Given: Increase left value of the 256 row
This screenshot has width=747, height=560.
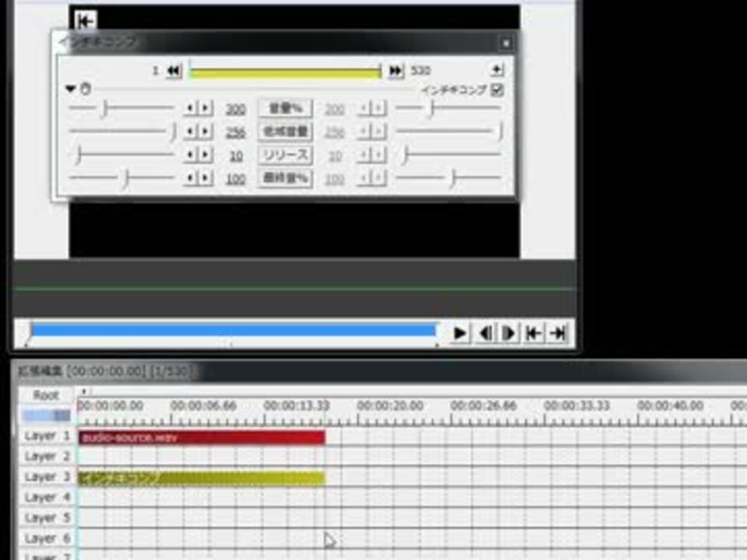Looking at the screenshot, I should click(205, 131).
